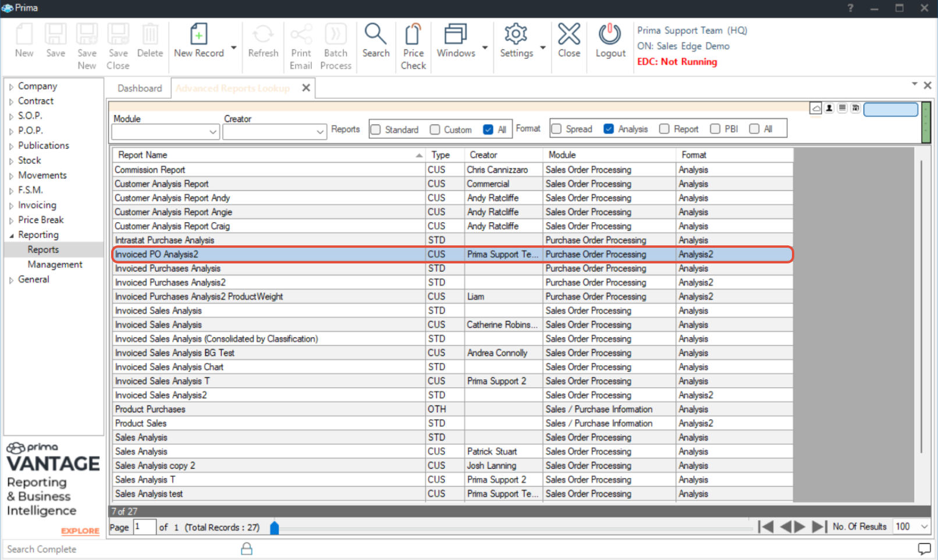Enable the Custom reports checkbox
The width and height of the screenshot is (938, 560).
pyautogui.click(x=435, y=129)
